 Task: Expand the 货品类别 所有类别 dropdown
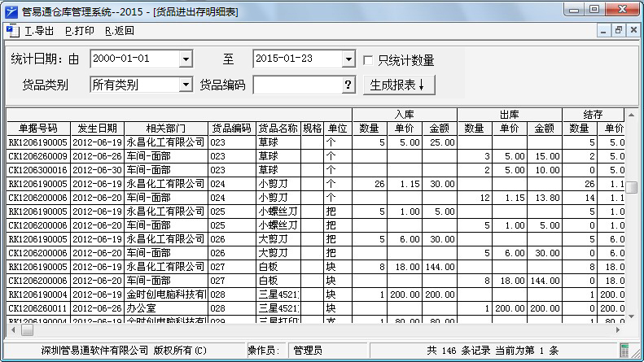[x=185, y=85]
